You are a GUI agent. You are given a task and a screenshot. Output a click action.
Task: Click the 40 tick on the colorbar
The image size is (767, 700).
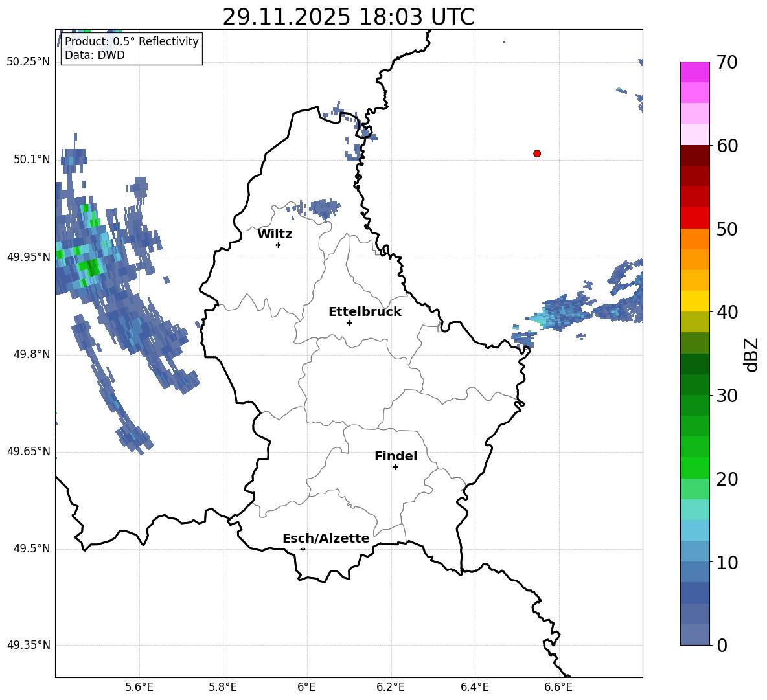727,312
